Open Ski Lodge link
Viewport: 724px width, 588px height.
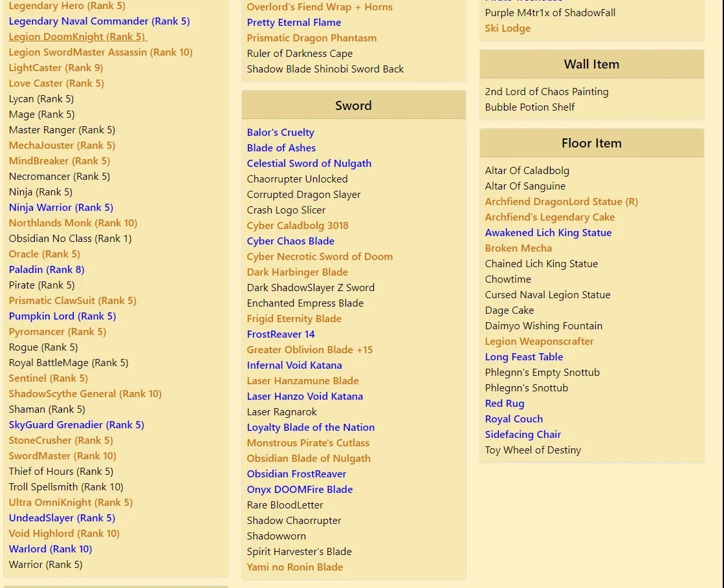click(508, 28)
